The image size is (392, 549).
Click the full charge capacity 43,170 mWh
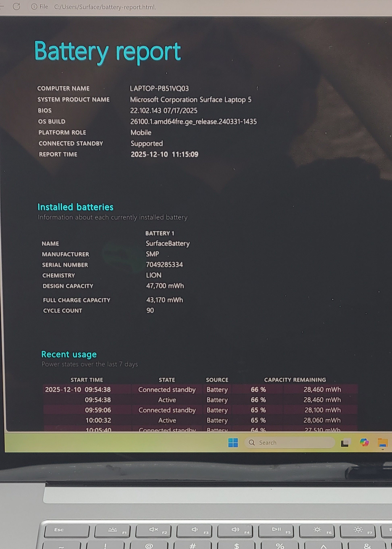click(x=165, y=300)
